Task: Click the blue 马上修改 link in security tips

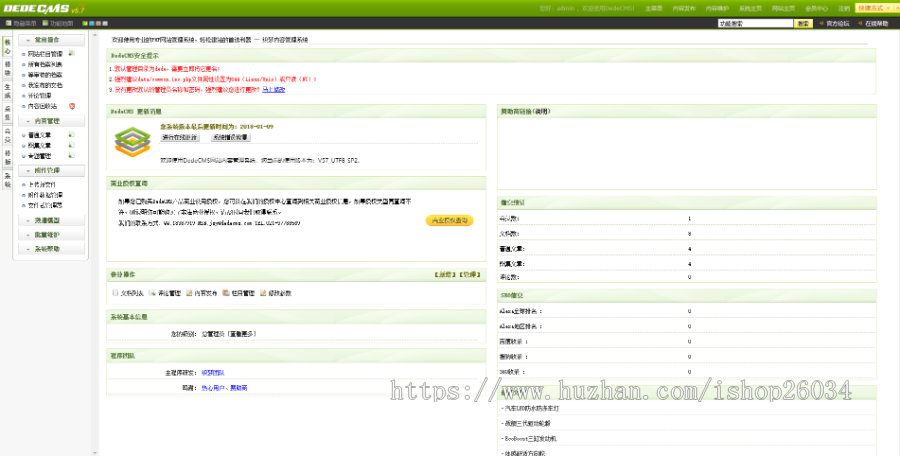Action: [x=274, y=90]
